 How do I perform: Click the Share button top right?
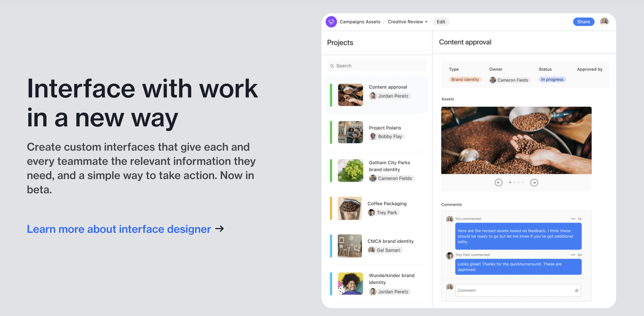point(583,21)
